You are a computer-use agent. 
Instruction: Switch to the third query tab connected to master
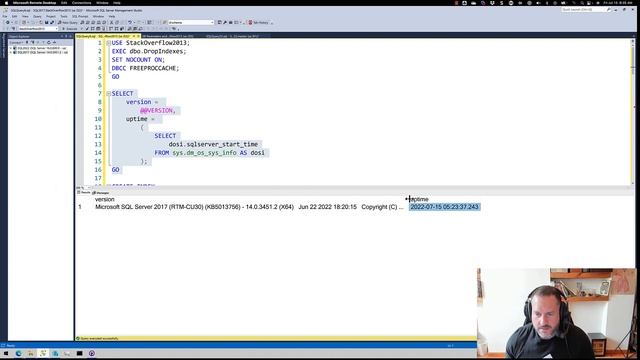(232, 36)
